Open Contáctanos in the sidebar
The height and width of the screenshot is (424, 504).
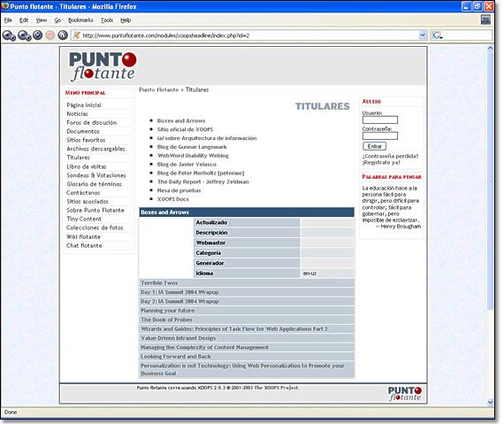pos(83,193)
